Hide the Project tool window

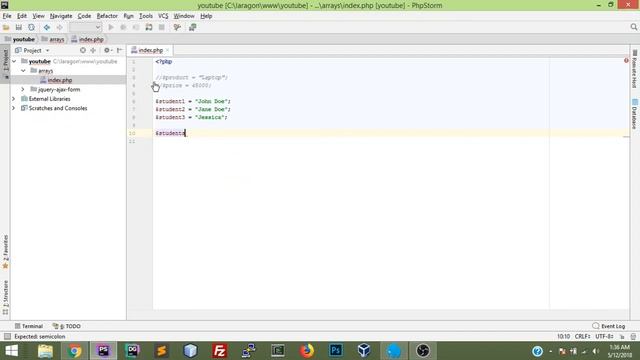[x=120, y=50]
